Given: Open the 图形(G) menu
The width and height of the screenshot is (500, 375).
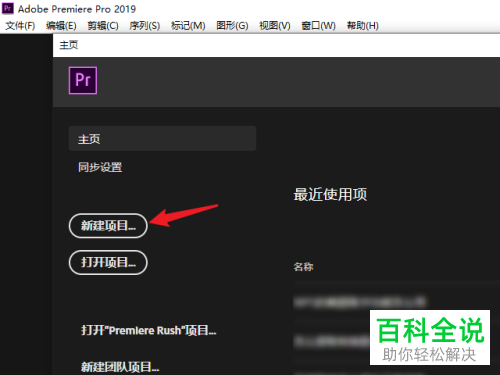Looking at the screenshot, I should point(232,26).
